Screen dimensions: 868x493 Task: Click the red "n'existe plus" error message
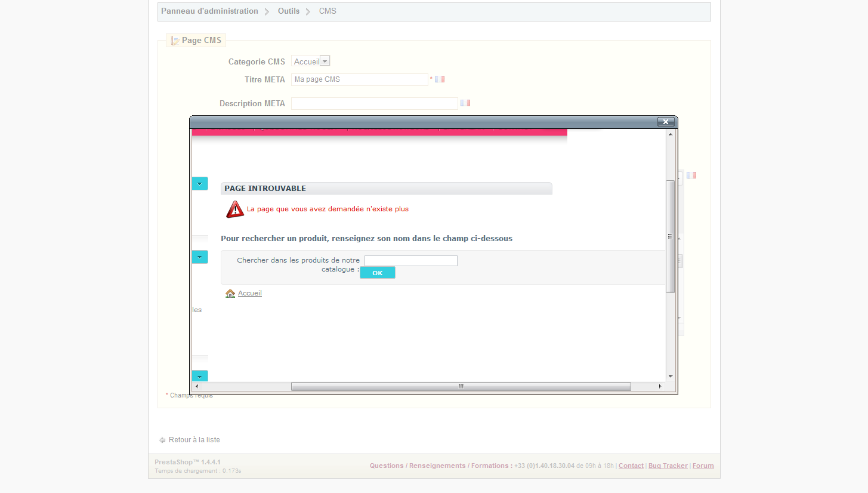[328, 209]
